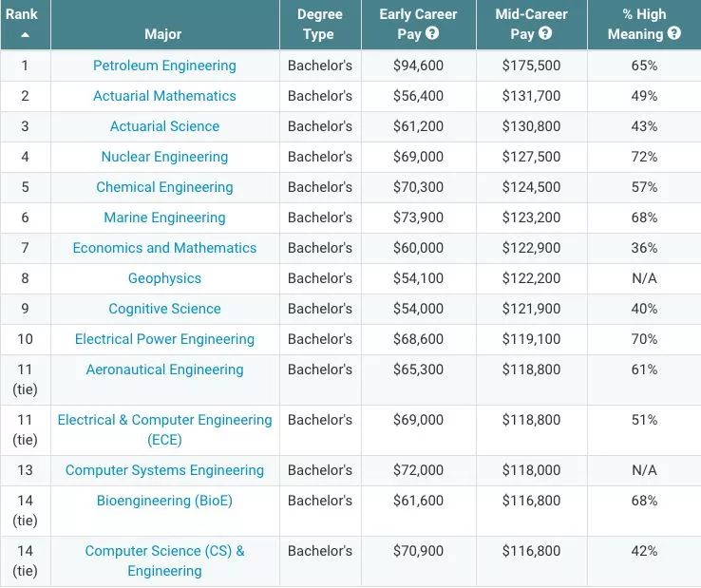This screenshot has height=588, width=701.
Task: Open Electrical & Computer Engineering (ECE) link
Action: click(164, 429)
